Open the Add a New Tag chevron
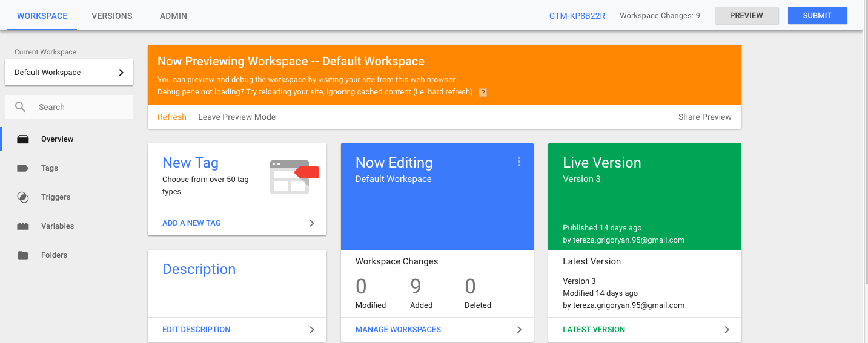 coord(312,223)
